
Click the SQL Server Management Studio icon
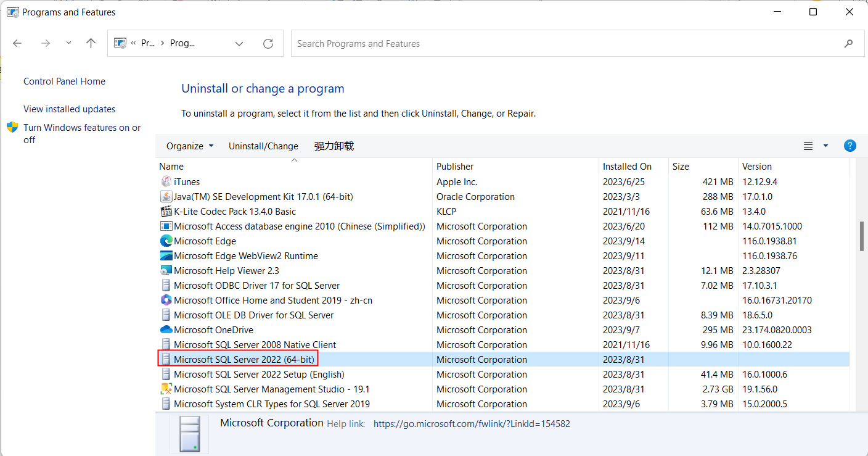pyautogui.click(x=166, y=389)
